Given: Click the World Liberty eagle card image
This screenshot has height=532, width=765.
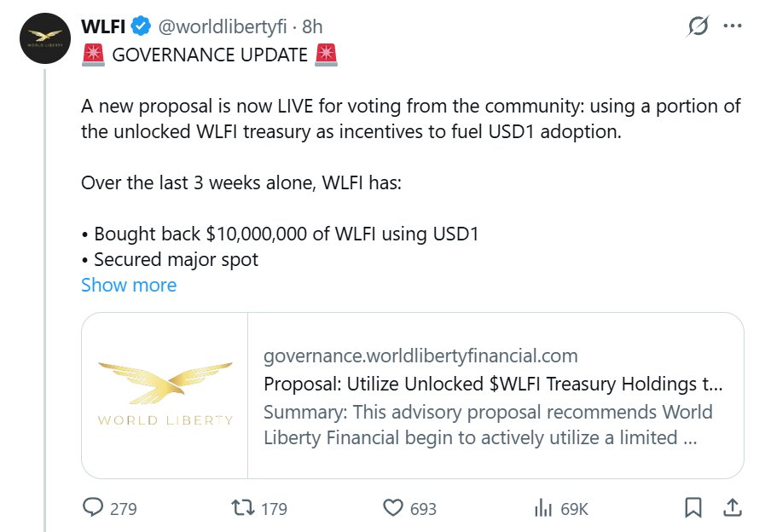Looking at the screenshot, I should pos(165,395).
